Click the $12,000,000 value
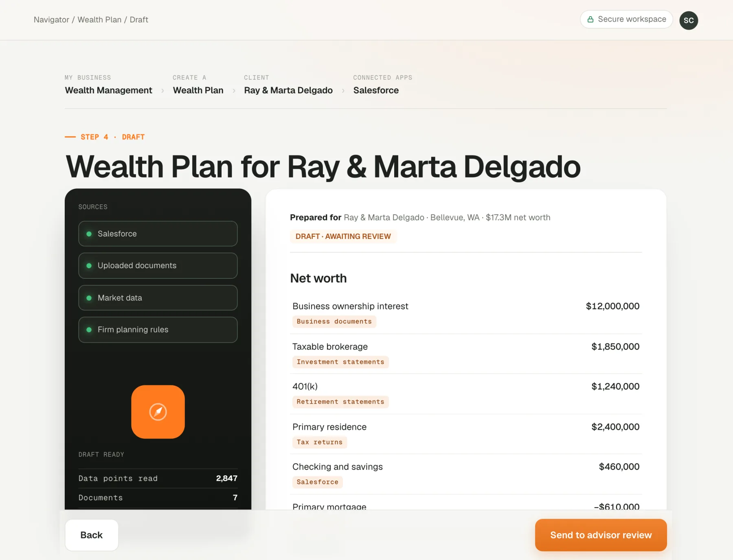The height and width of the screenshot is (560, 733). [x=612, y=306]
